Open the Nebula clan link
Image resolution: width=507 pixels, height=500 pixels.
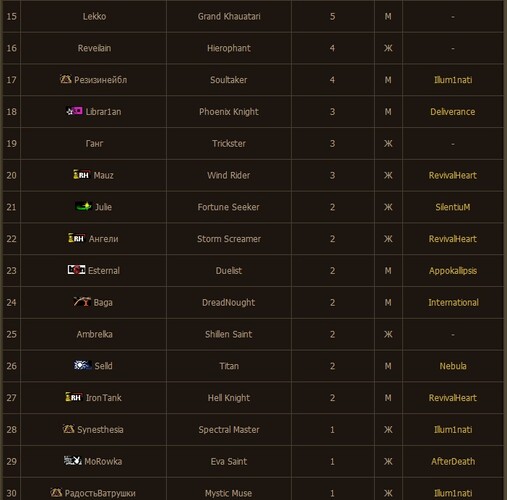click(x=453, y=366)
